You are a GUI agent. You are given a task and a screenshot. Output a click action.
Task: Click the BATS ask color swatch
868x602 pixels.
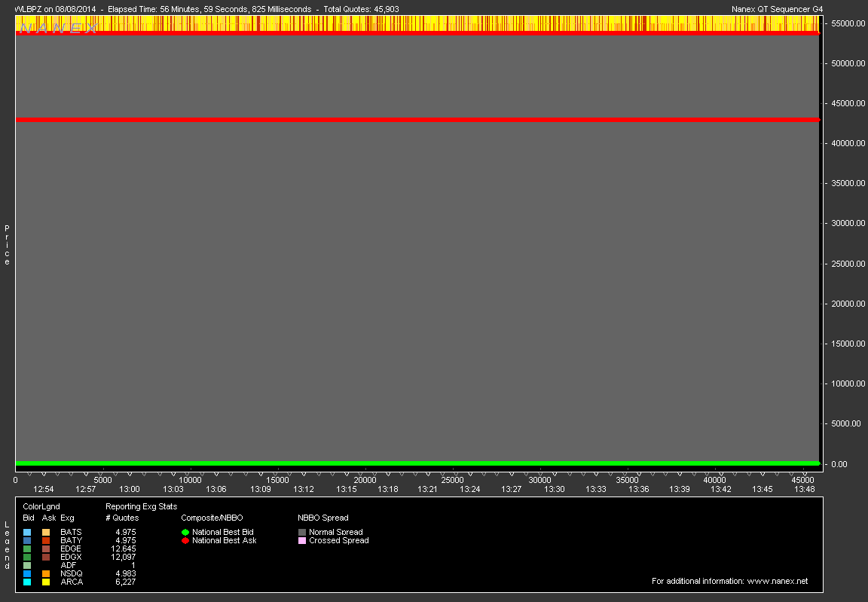pos(46,532)
